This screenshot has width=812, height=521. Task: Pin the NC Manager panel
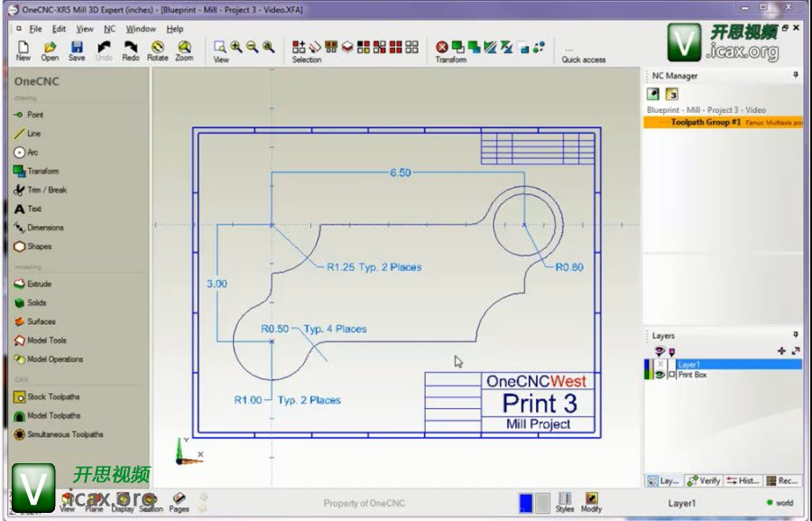795,76
